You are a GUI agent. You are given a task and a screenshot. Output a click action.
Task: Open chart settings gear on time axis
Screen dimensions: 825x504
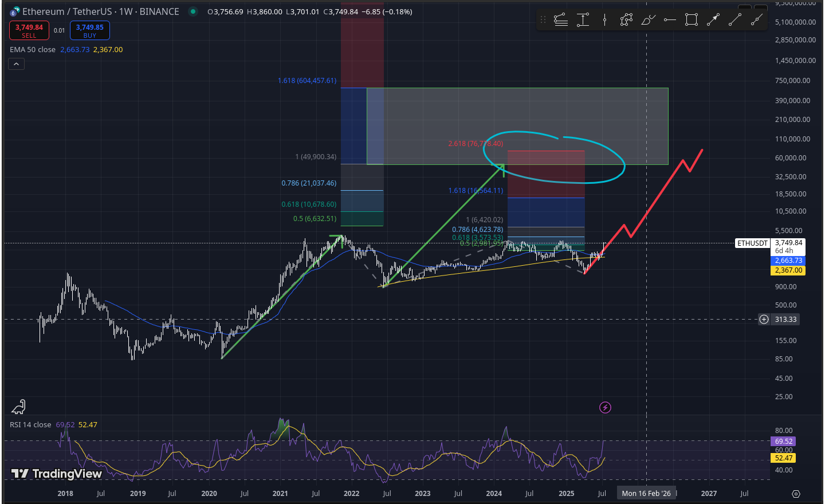(x=796, y=494)
